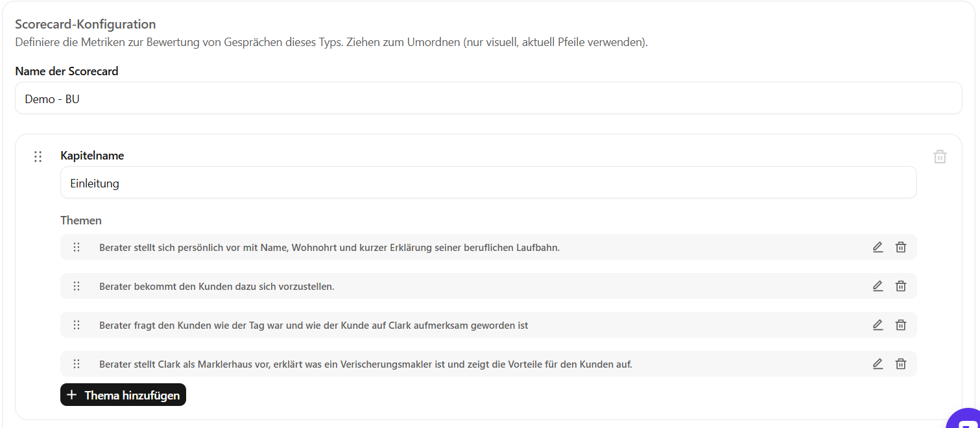This screenshot has width=980, height=428.
Task: Focus the 'Name der Scorecard' input field
Action: [488, 99]
